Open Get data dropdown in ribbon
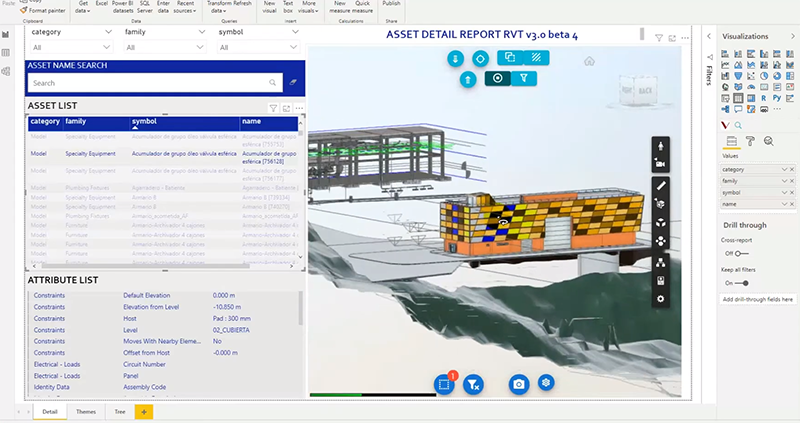The image size is (800, 423). coord(83,7)
